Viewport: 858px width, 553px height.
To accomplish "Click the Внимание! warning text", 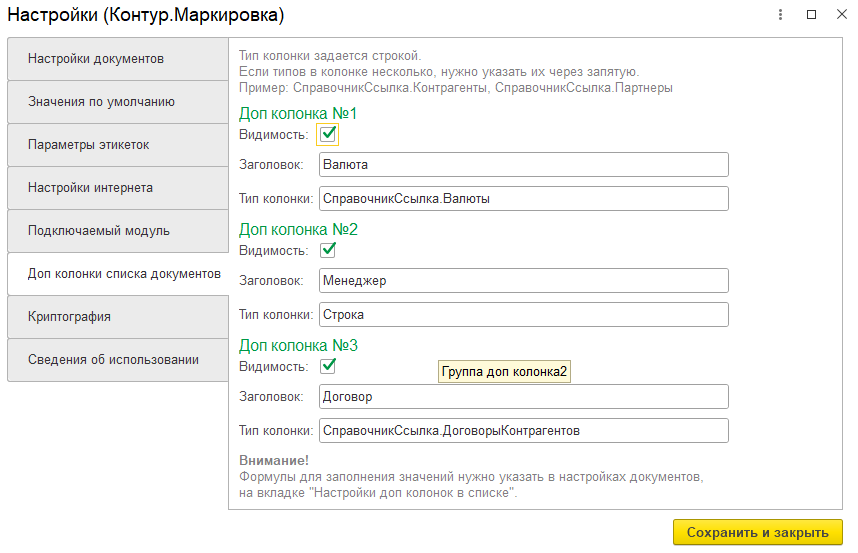I will point(274,461).
